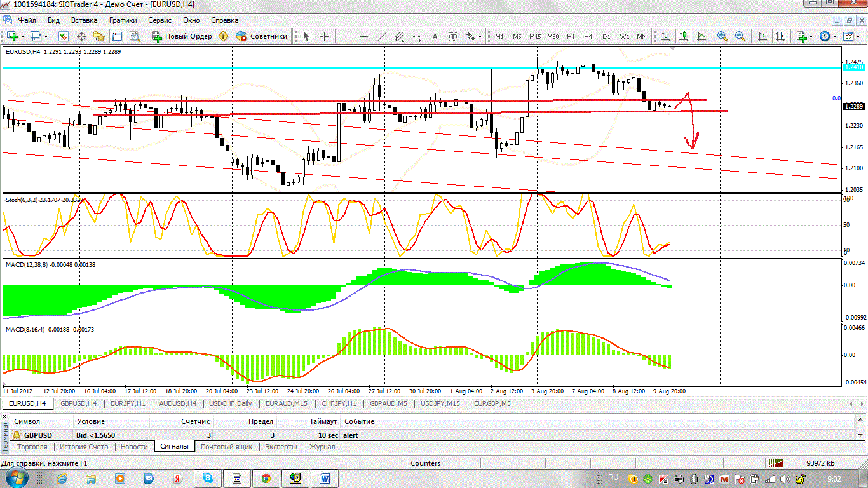Viewport: 868px width, 488px height.
Task: Click the Zoom In magnifier icon
Action: click(722, 36)
